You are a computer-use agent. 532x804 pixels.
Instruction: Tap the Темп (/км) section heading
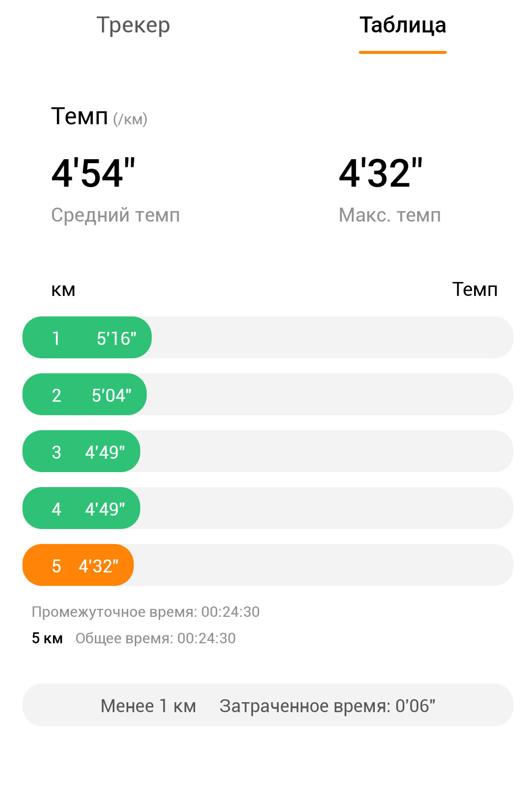pos(99,117)
